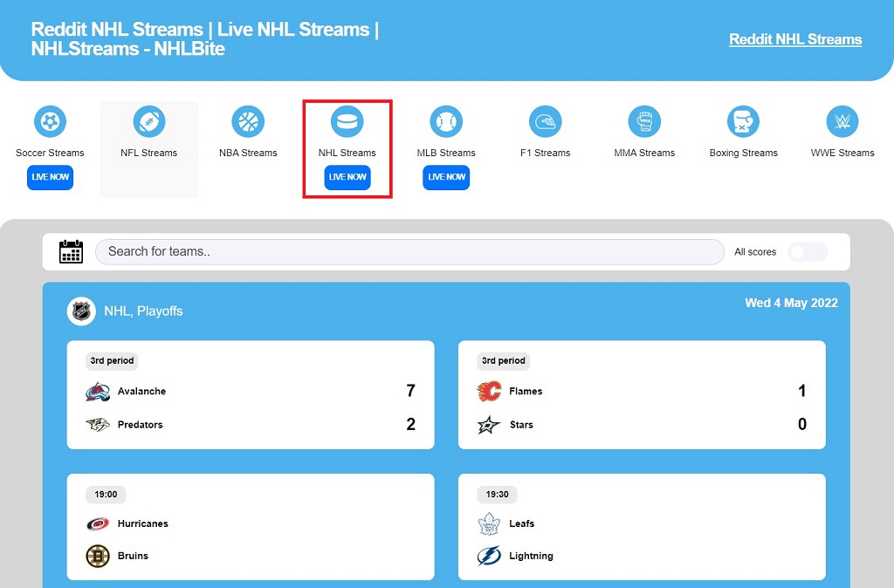Click the Hurricanes team name

143,523
